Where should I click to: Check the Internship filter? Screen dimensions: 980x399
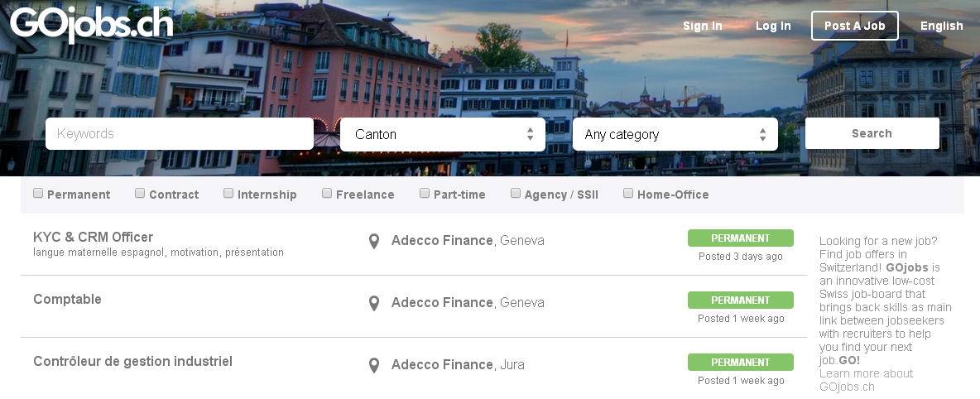228,193
